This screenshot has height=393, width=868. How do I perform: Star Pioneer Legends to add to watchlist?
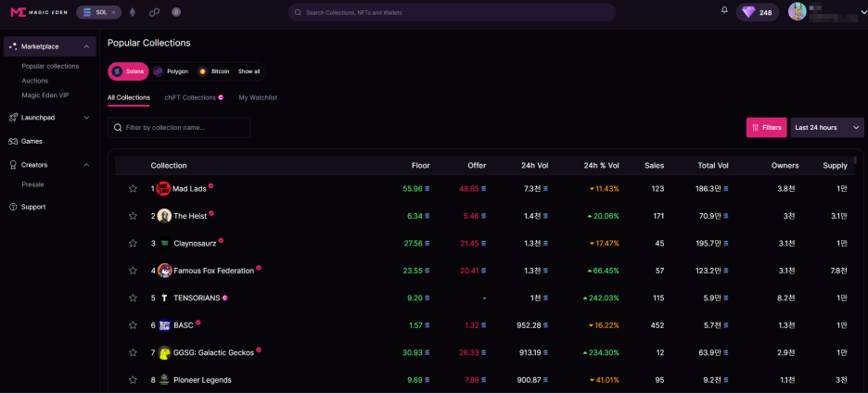(x=133, y=380)
